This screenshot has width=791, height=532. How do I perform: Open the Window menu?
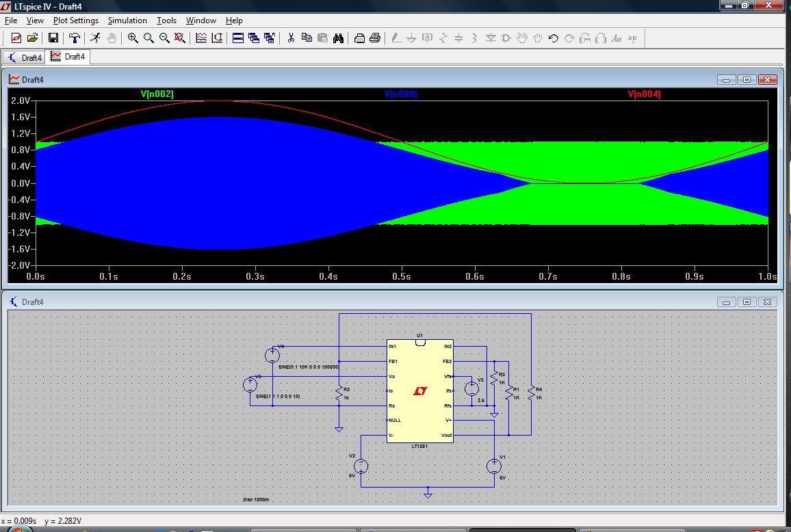[x=200, y=20]
